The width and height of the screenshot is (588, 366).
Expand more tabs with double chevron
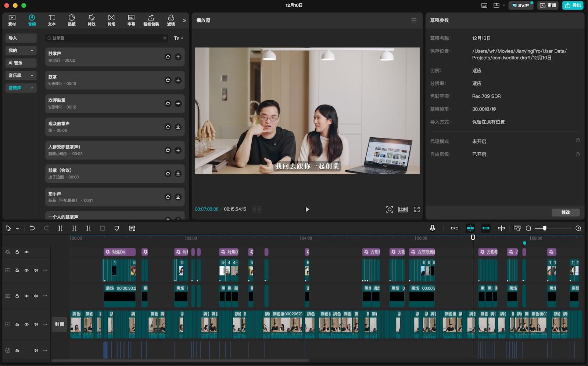(184, 21)
